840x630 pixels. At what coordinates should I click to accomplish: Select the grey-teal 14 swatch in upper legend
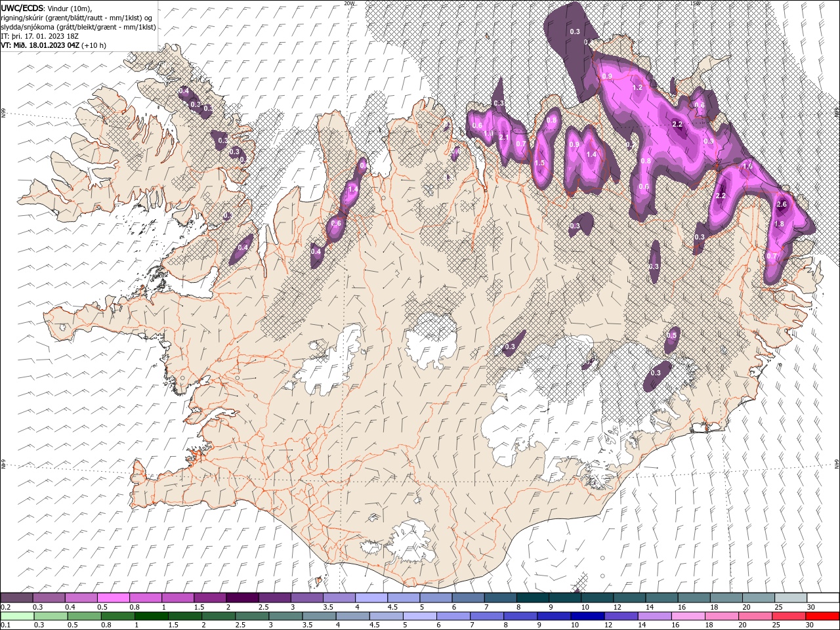pyautogui.click(x=661, y=598)
